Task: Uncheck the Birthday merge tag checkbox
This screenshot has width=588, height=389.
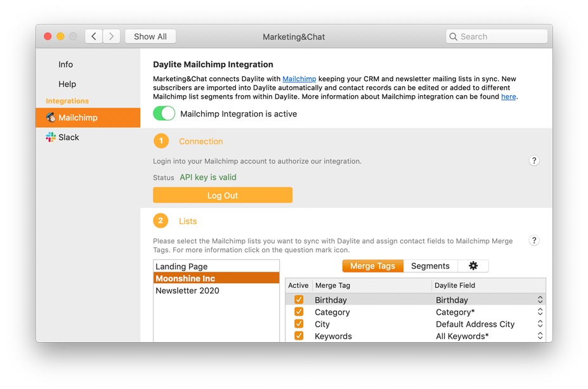Action: tap(299, 300)
